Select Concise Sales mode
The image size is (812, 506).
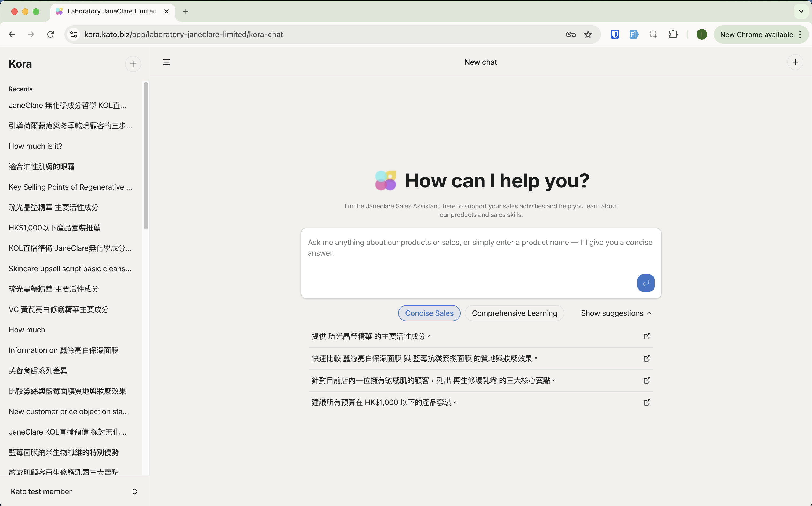click(x=429, y=313)
